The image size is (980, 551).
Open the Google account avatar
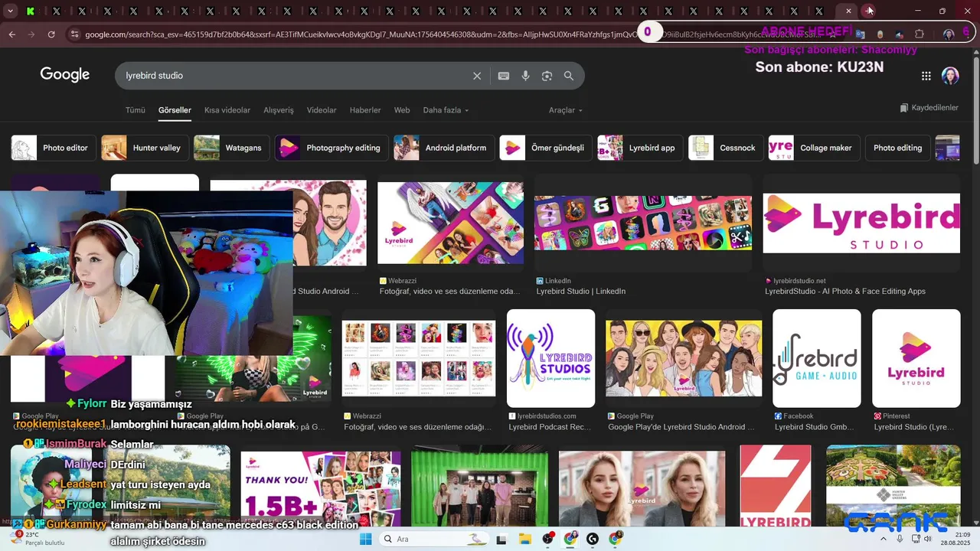(950, 76)
